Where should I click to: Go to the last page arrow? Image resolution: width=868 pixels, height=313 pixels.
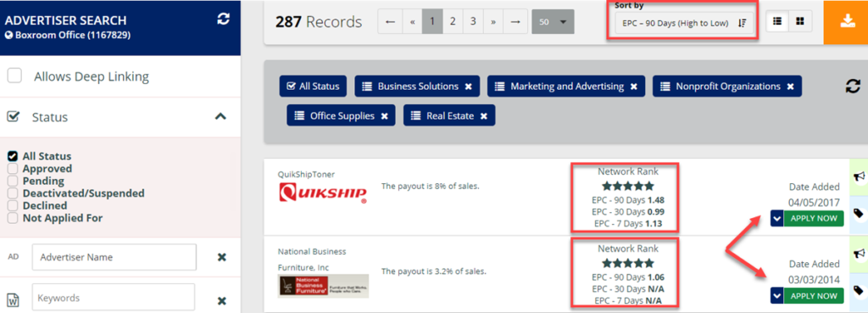coord(515,21)
